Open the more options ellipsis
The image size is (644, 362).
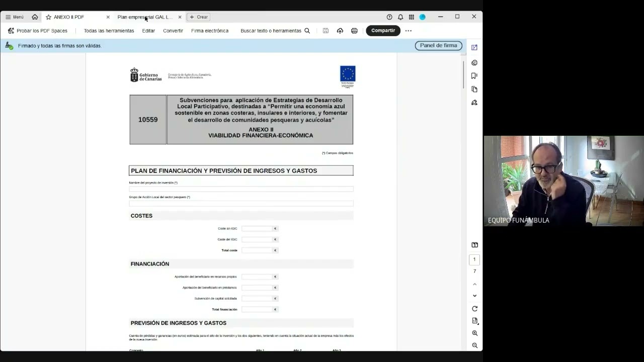(409, 31)
